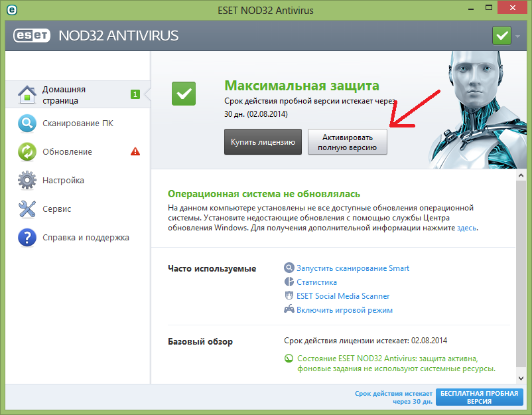Open Сканирование ПК section

(78, 124)
